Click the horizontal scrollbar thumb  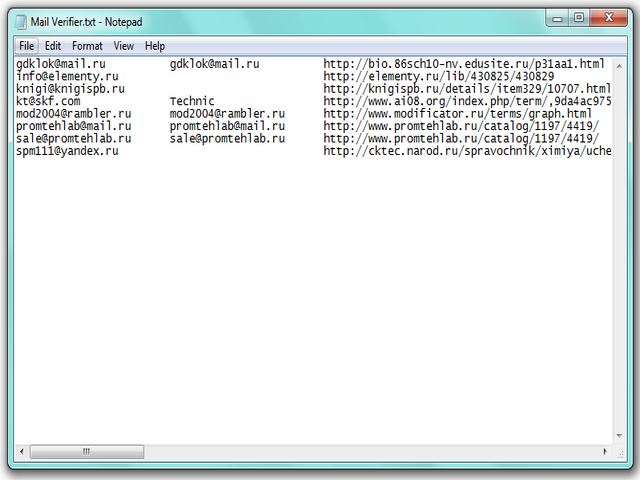pos(86,451)
